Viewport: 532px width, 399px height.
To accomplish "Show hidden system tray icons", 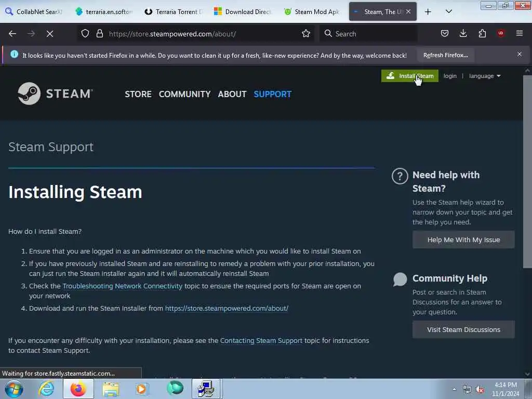I will (x=454, y=389).
